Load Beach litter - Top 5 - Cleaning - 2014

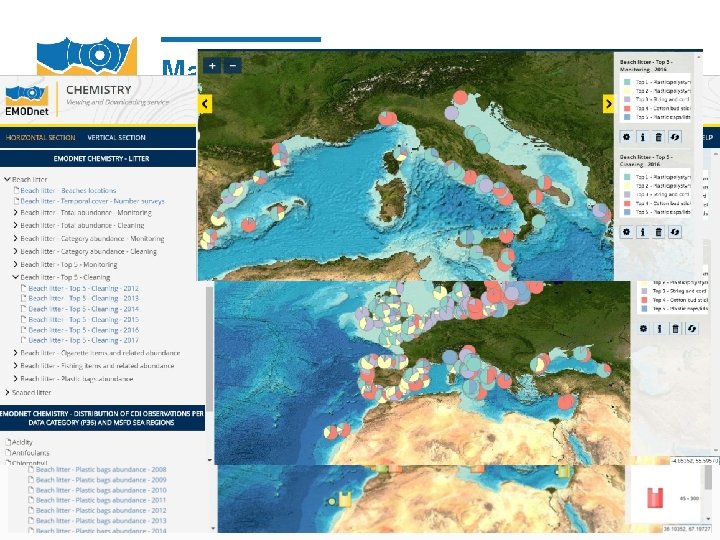point(84,309)
